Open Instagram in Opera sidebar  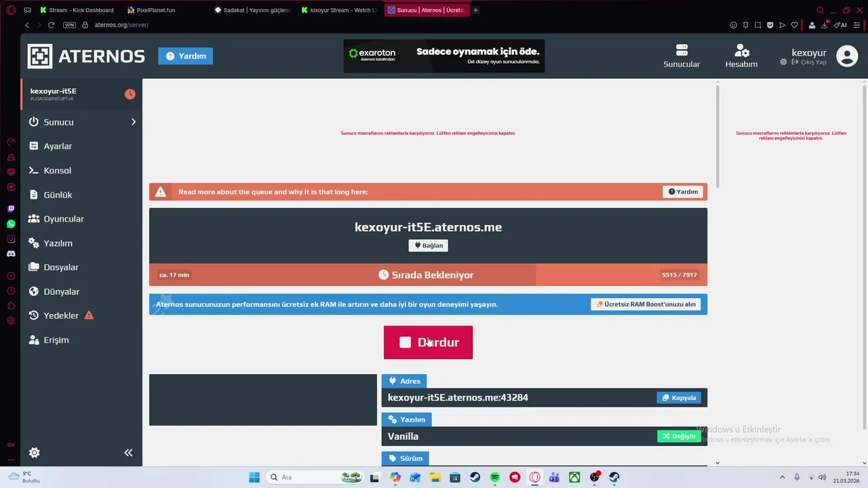11,239
